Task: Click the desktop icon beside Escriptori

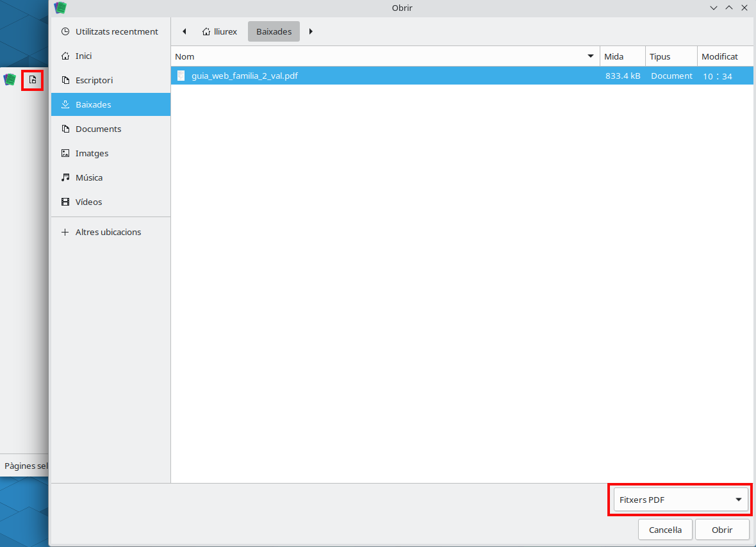Action: coord(65,80)
